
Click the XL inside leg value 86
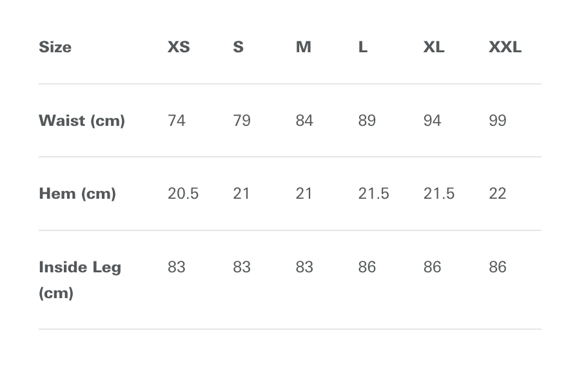432,267
